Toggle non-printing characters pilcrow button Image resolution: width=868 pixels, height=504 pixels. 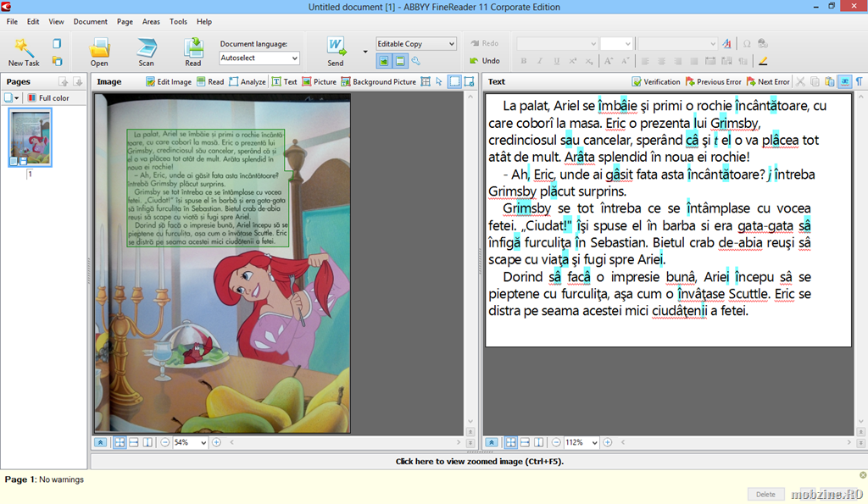point(860,82)
